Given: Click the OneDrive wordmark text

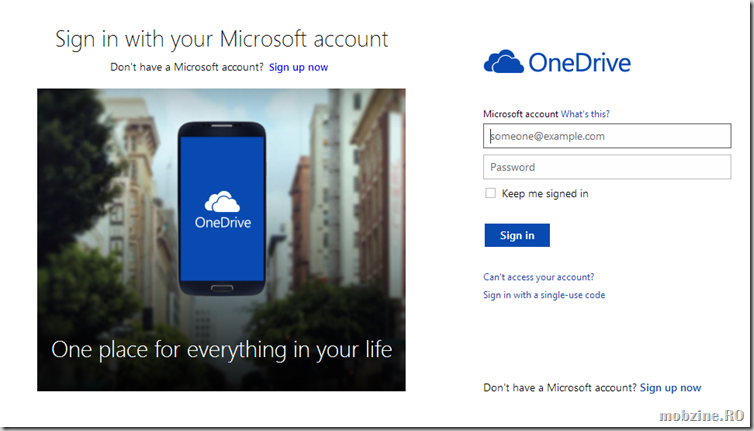Looking at the screenshot, I should 579,63.
